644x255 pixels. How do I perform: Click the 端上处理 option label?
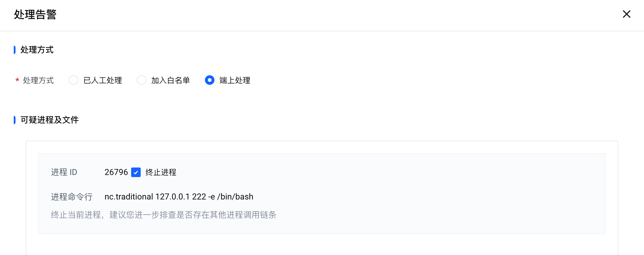pos(235,80)
